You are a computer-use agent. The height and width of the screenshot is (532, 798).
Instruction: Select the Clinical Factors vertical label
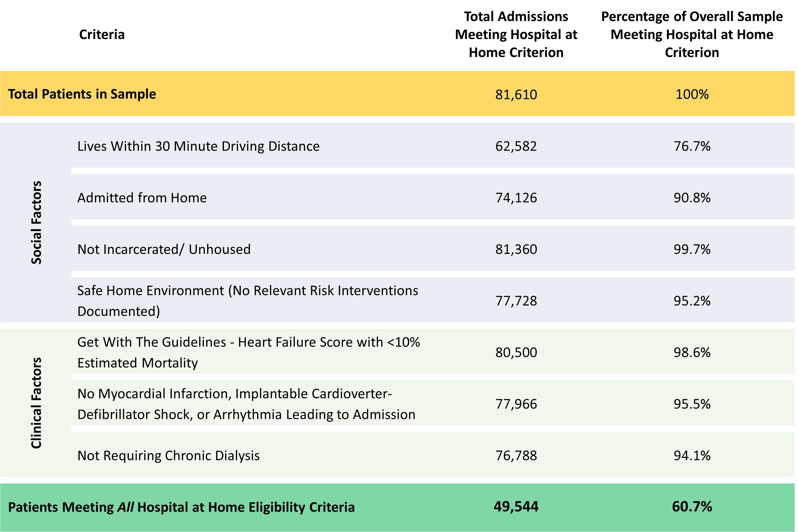[36, 403]
